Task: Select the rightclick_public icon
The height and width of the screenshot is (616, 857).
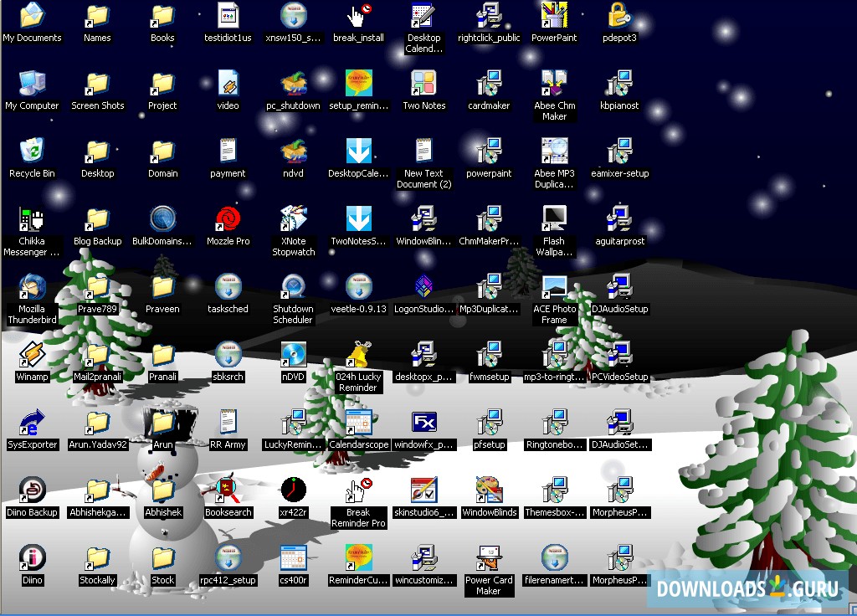Action: pos(489,16)
